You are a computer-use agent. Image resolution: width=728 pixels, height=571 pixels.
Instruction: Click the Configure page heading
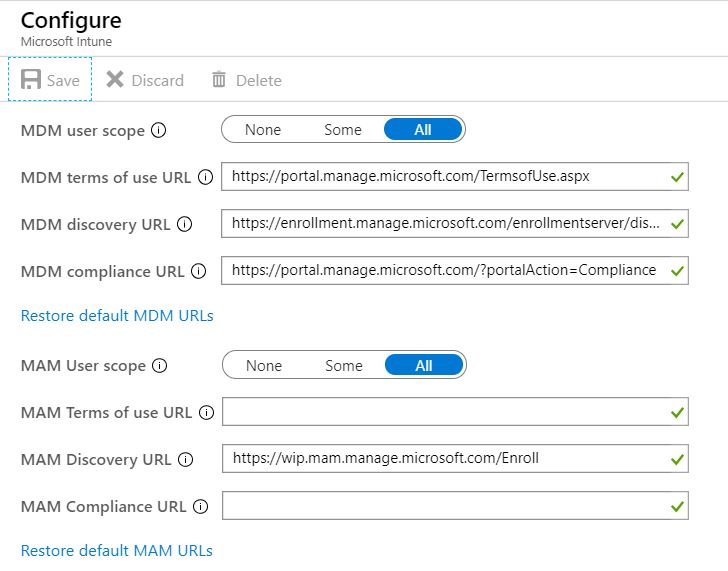pos(71,20)
